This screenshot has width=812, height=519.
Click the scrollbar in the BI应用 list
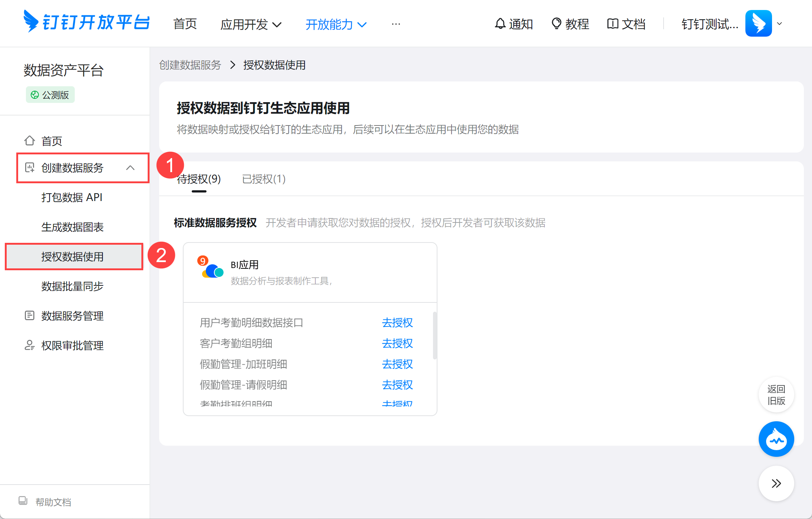pos(434,335)
